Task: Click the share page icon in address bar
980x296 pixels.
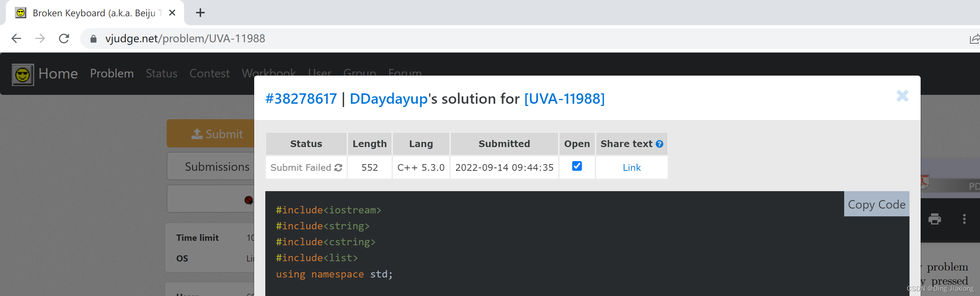Action: tap(974, 39)
